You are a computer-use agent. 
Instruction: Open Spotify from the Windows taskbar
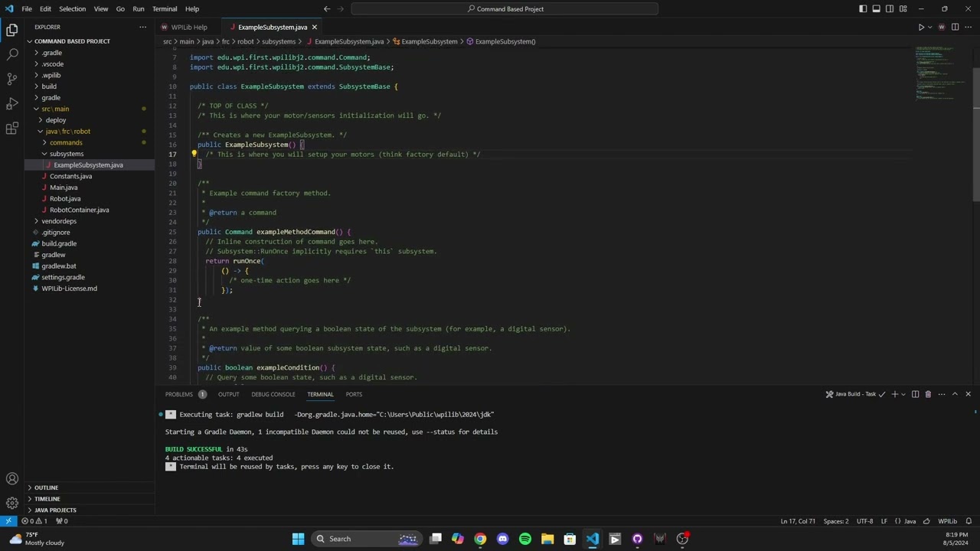tap(525, 539)
